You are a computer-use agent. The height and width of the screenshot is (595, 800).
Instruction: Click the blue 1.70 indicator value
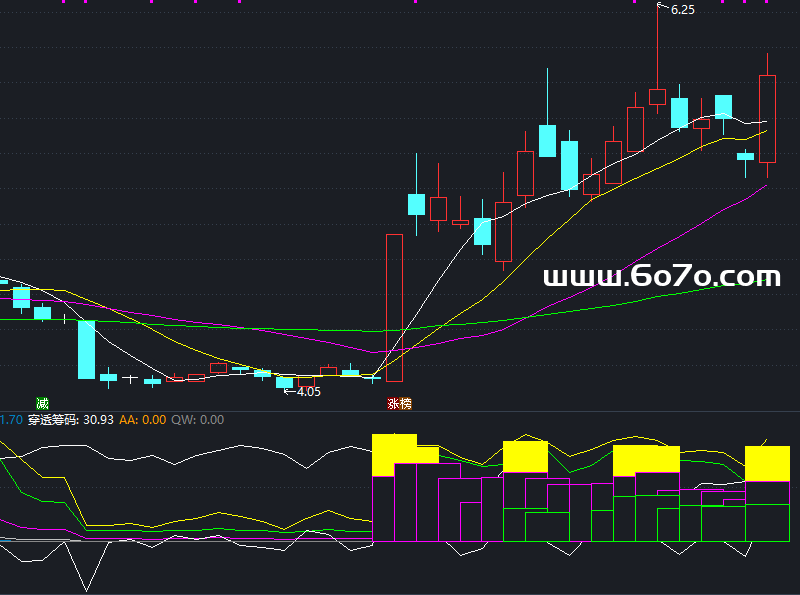click(10, 420)
